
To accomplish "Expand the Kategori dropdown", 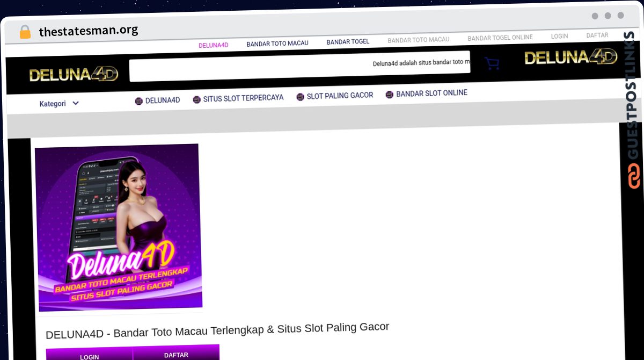I will tap(59, 104).
